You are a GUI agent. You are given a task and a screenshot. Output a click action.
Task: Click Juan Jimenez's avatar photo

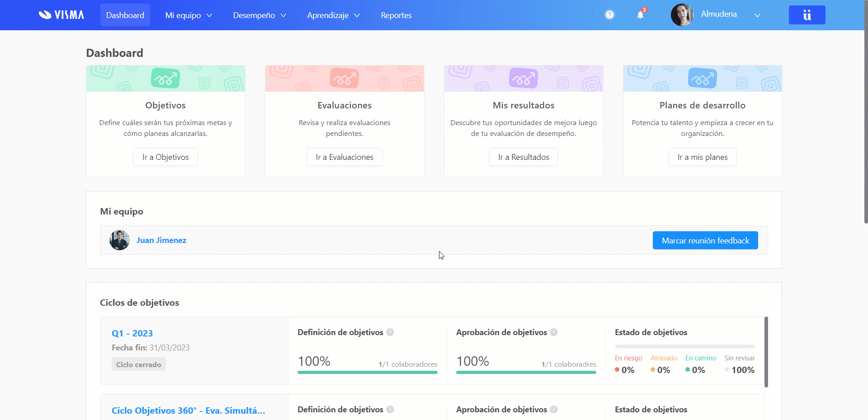[x=119, y=240]
